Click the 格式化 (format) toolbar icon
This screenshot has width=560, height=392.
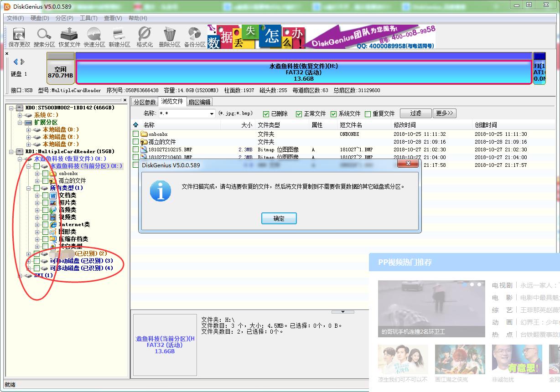(x=144, y=36)
